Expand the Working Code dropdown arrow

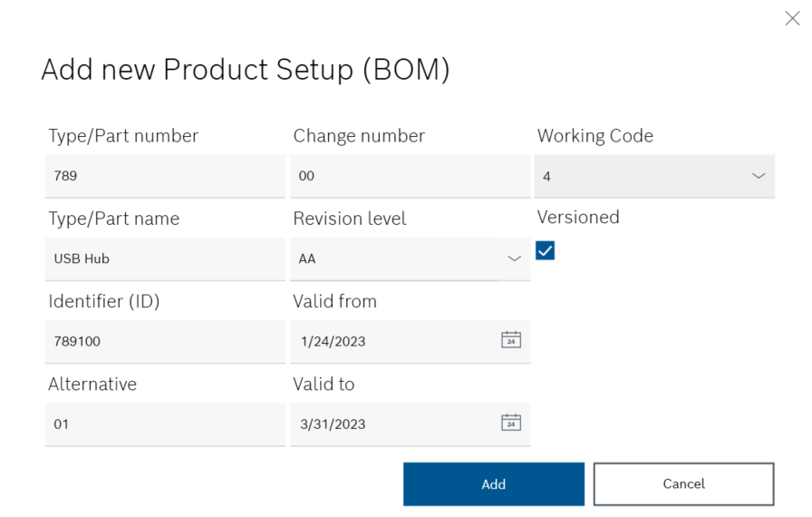(758, 176)
